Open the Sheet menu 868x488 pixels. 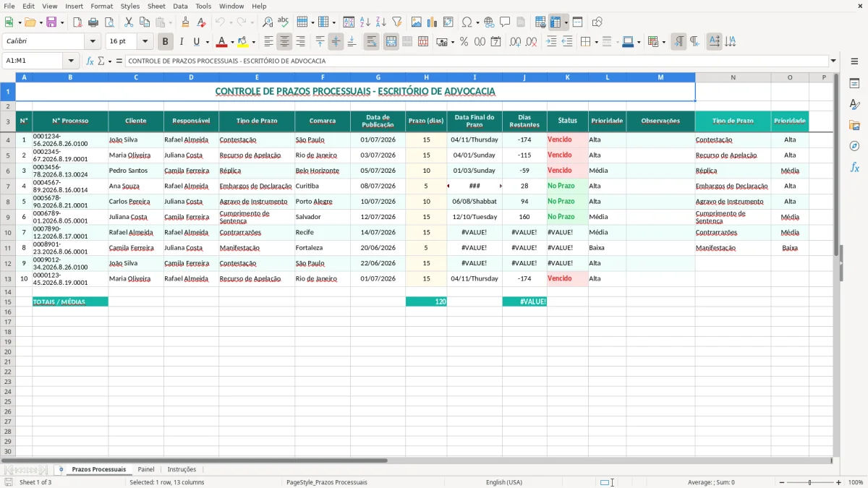click(156, 6)
